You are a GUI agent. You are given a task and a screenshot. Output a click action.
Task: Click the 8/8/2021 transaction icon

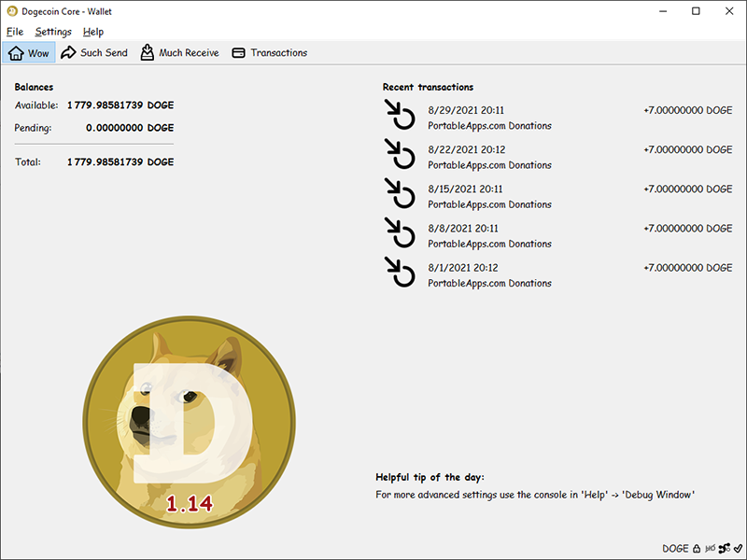400,235
